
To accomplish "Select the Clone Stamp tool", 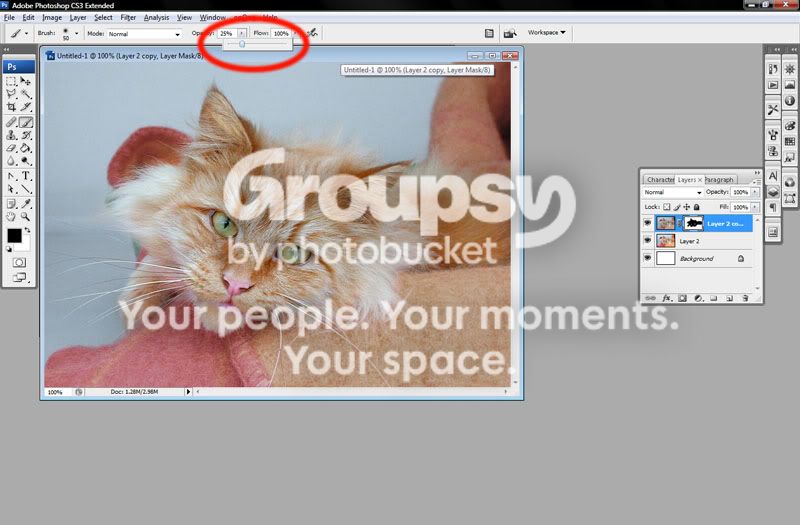I will point(11,136).
